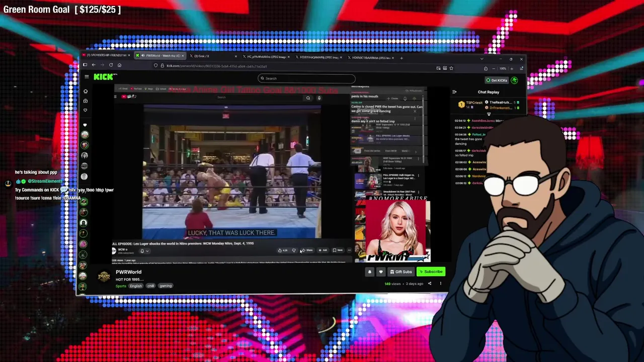
Task: Click the PWRWorld channel name
Action: 128,272
